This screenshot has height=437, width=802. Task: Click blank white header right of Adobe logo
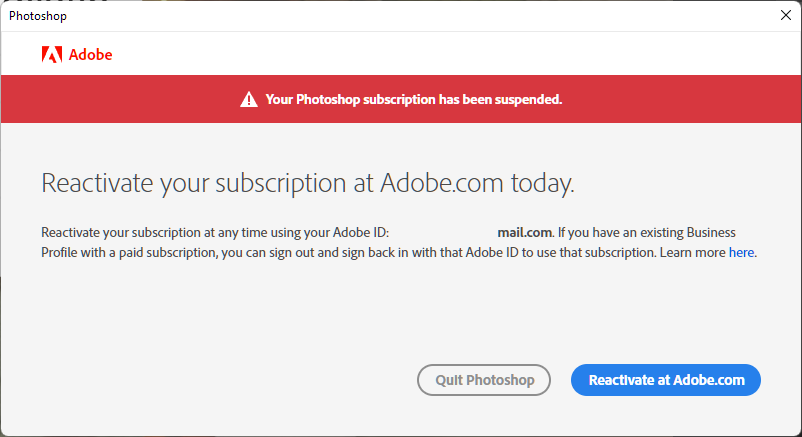450,55
